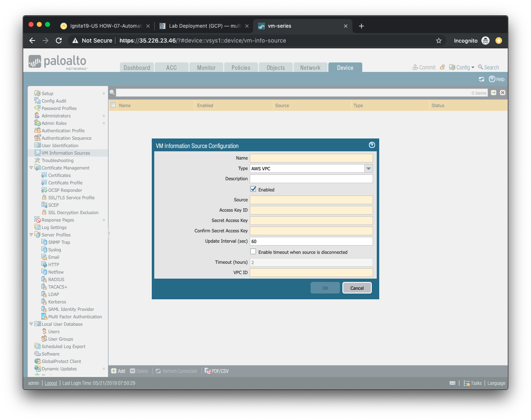Apply filter with the green arrow icon
The width and height of the screenshot is (531, 420).
(493, 93)
